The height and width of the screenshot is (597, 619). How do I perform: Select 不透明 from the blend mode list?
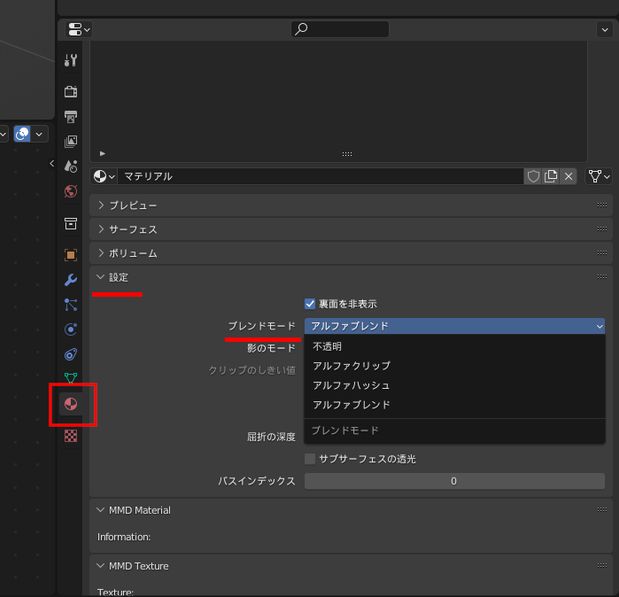[328, 346]
